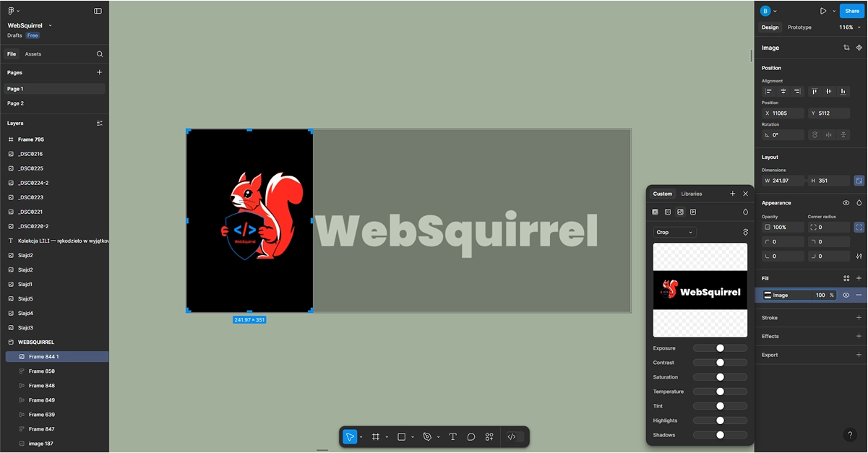Switch to the Design tab
The image size is (868, 453).
[x=770, y=27]
